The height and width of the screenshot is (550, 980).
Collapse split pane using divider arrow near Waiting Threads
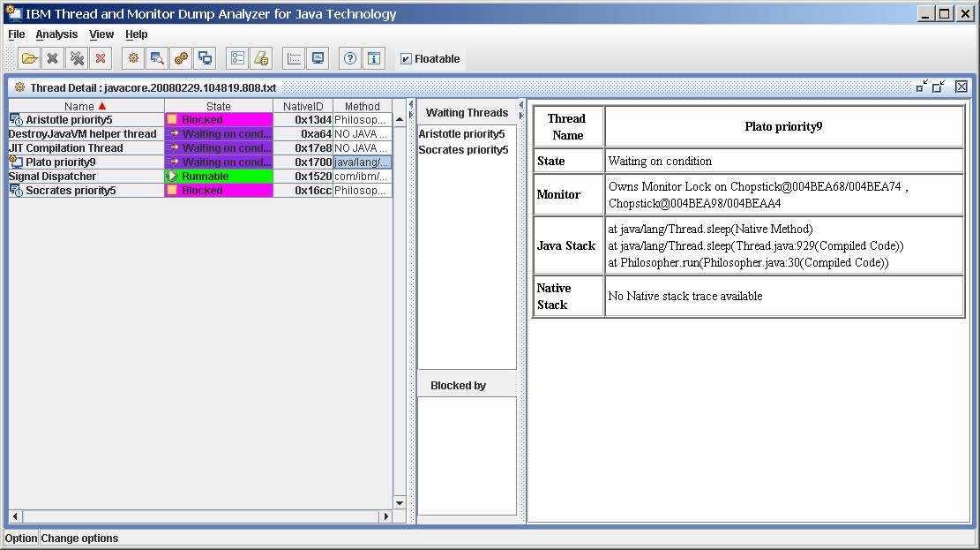410,104
